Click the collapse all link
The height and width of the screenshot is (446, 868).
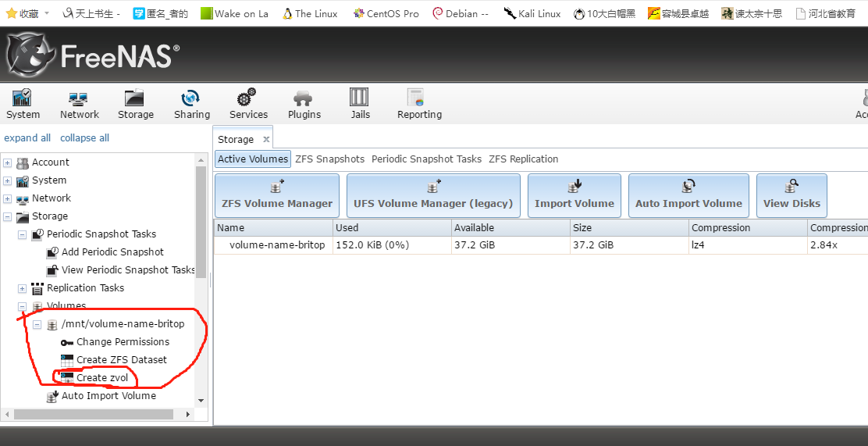85,138
